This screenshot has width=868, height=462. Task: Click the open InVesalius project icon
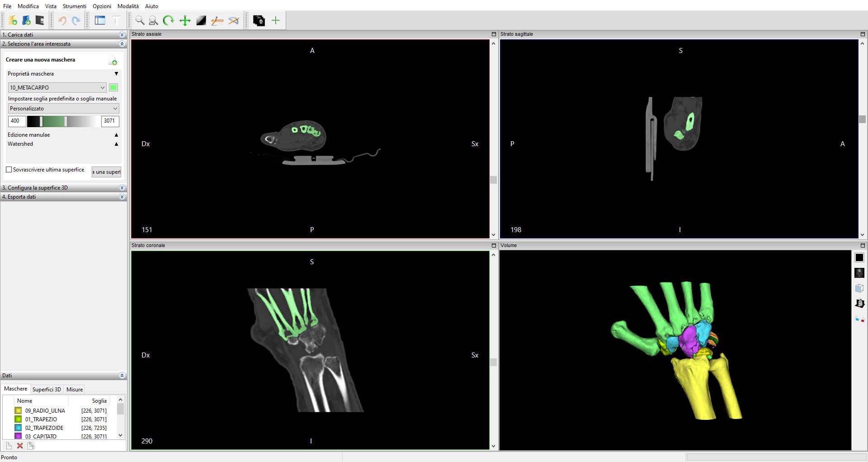click(26, 20)
